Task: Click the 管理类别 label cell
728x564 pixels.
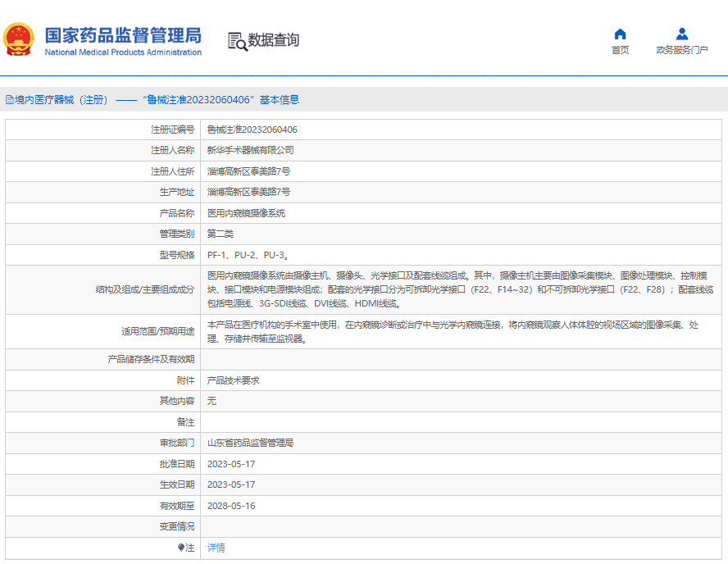Action: pos(103,234)
